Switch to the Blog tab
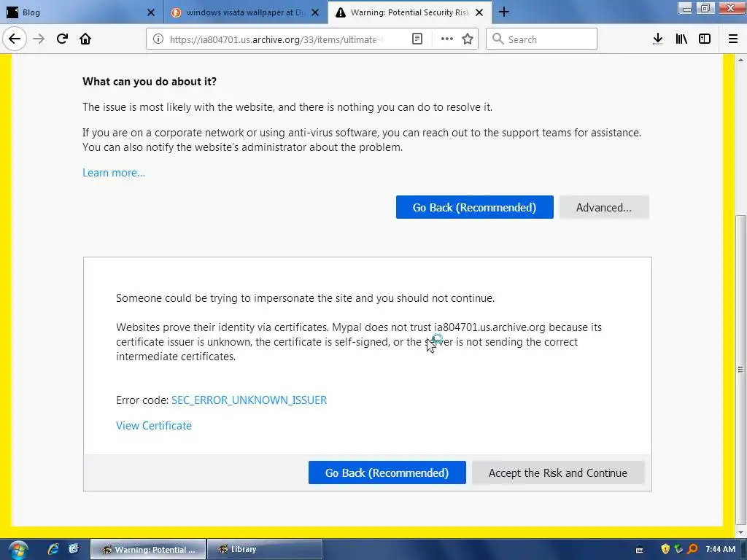This screenshot has width=747, height=560. [82, 12]
